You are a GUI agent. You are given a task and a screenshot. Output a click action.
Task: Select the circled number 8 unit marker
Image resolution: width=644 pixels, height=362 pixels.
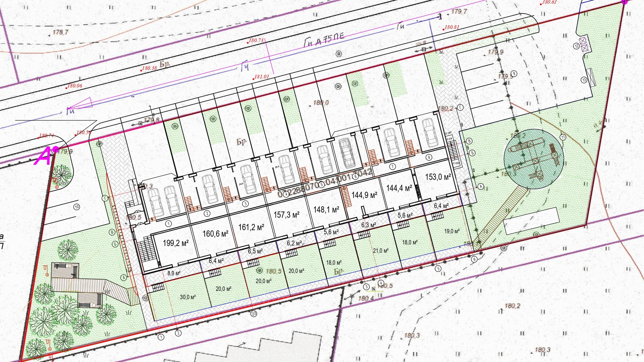click(429, 157)
